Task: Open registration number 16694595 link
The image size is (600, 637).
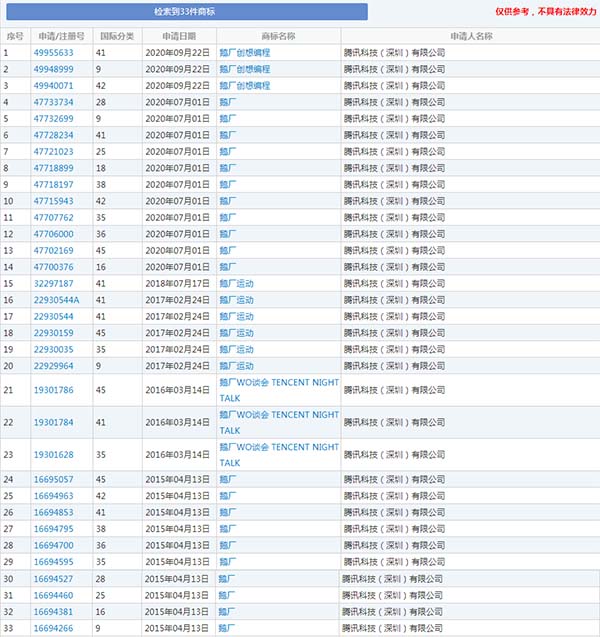Action: tap(53, 562)
